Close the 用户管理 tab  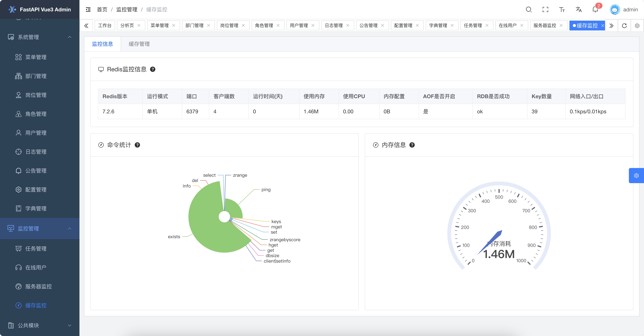tap(313, 26)
